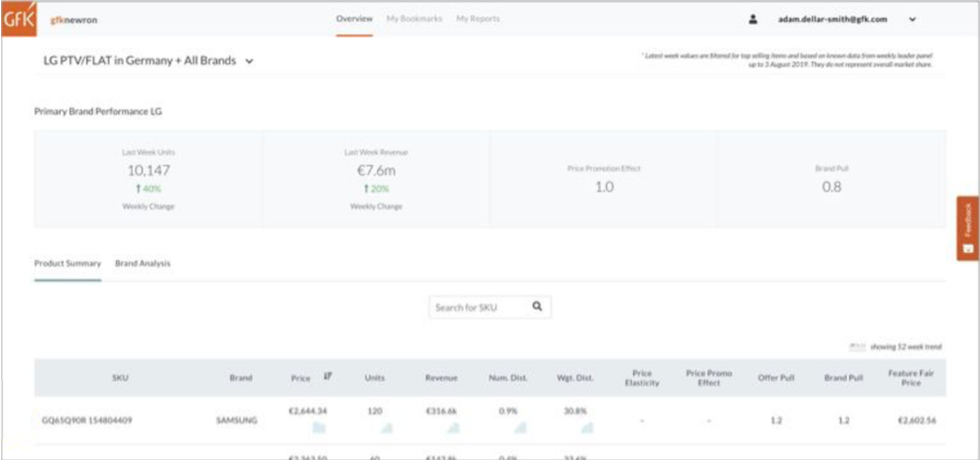Click the Revenue column header
This screenshot has height=460, width=980.
(x=441, y=378)
